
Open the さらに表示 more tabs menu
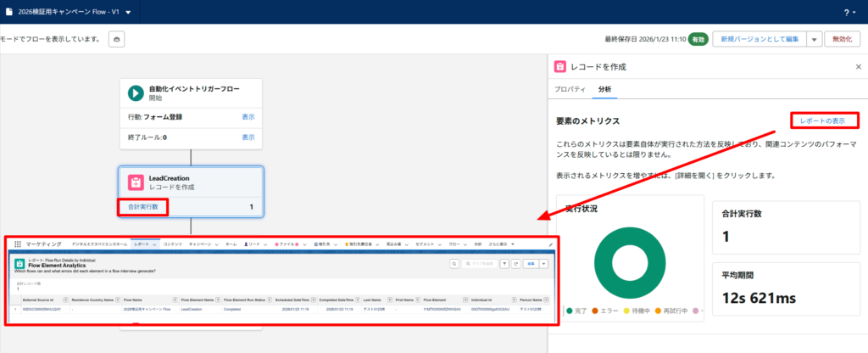click(x=501, y=244)
